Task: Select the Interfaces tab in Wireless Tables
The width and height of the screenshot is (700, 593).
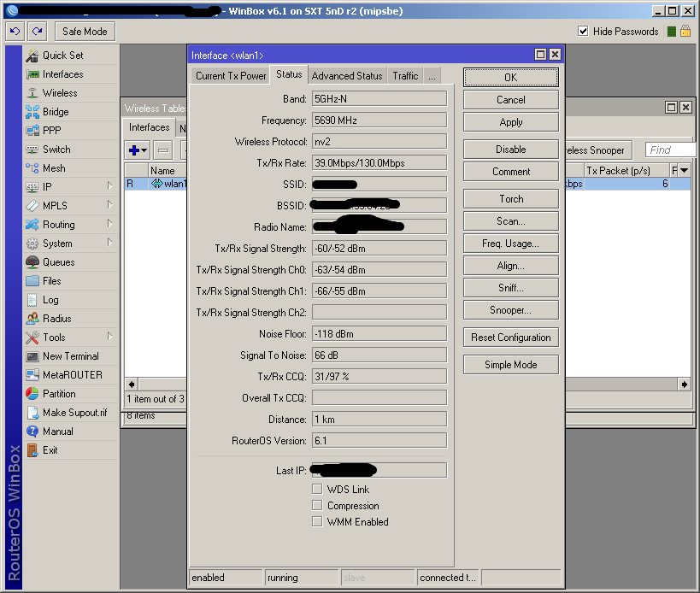Action: (x=149, y=127)
